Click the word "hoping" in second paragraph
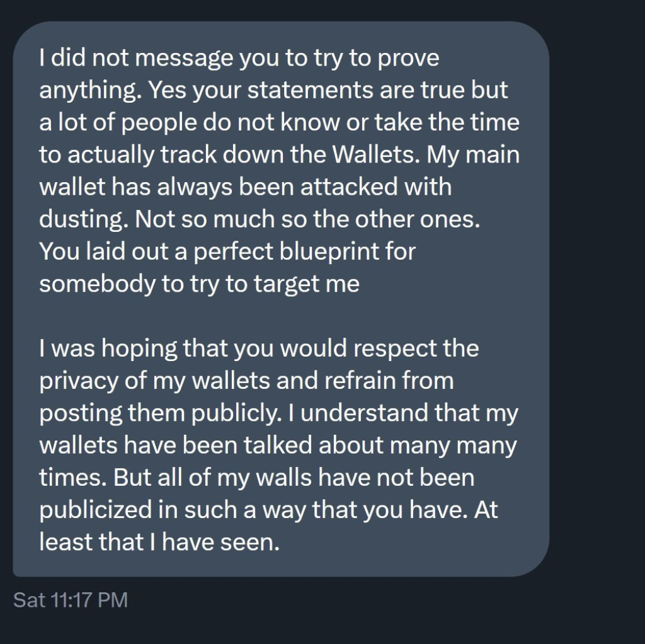 (x=139, y=348)
